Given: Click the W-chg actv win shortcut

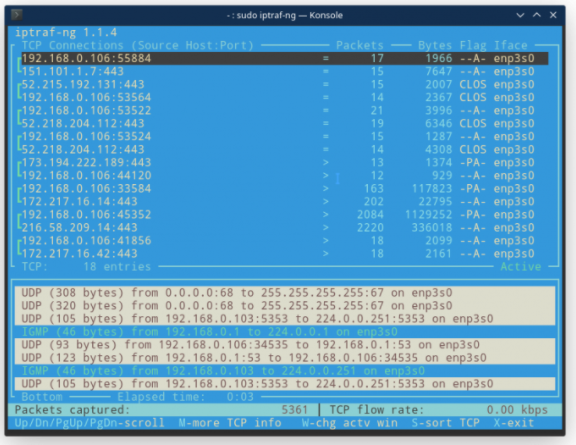Looking at the screenshot, I should 350,423.
